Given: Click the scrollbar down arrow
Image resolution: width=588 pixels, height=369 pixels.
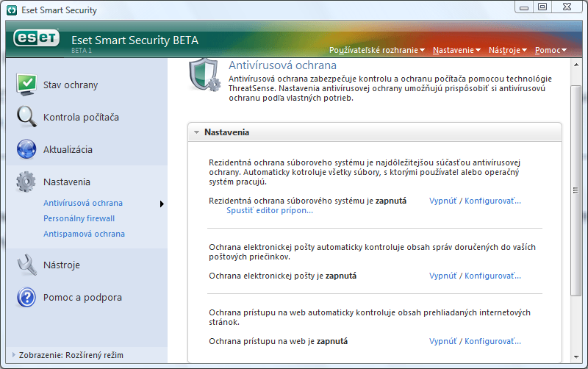Looking at the screenshot, I should pyautogui.click(x=576, y=357).
